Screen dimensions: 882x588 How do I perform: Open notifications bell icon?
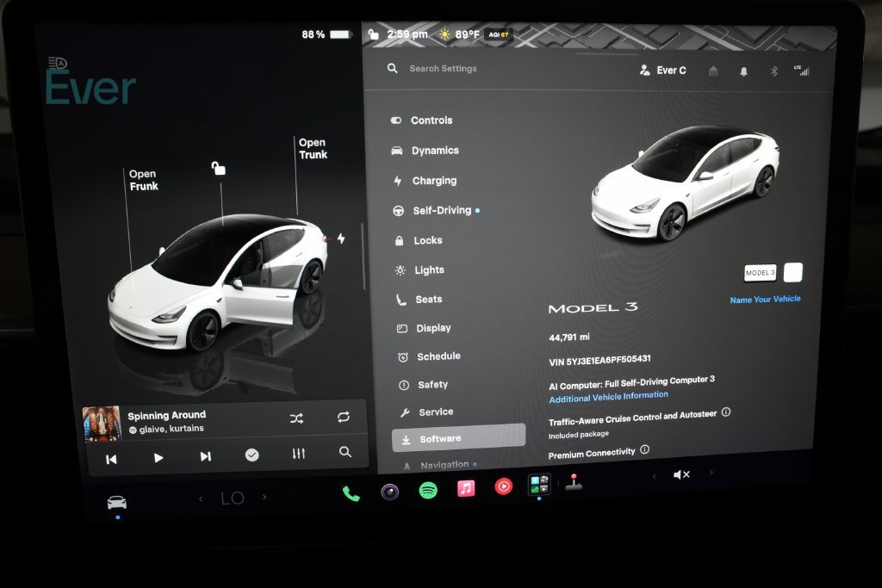pyautogui.click(x=743, y=71)
